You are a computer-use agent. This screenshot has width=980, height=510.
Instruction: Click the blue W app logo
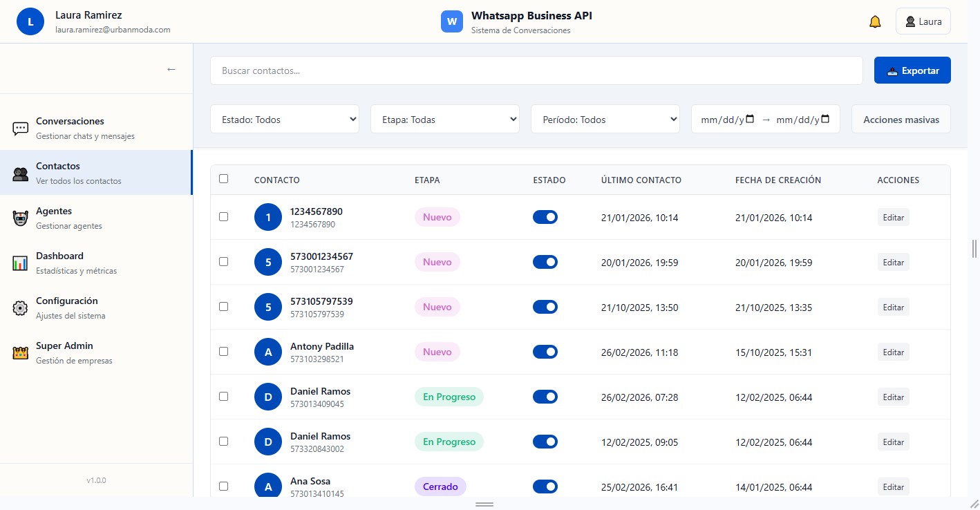pos(452,21)
